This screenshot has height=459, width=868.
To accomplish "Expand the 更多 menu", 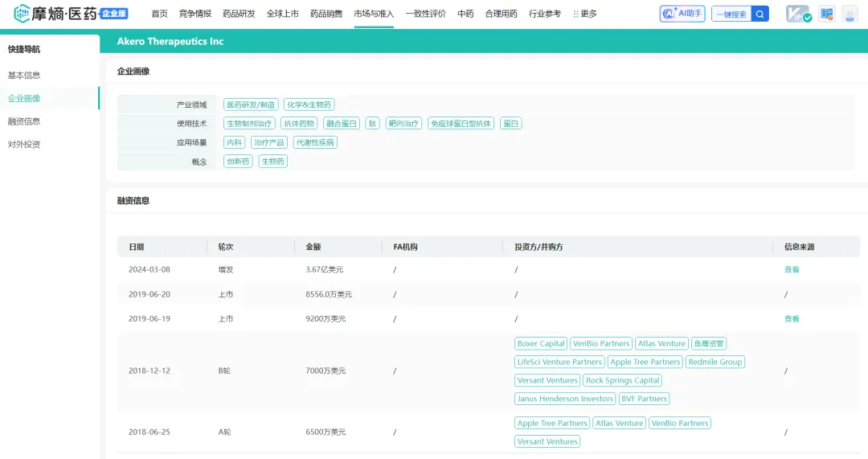I will (x=584, y=14).
